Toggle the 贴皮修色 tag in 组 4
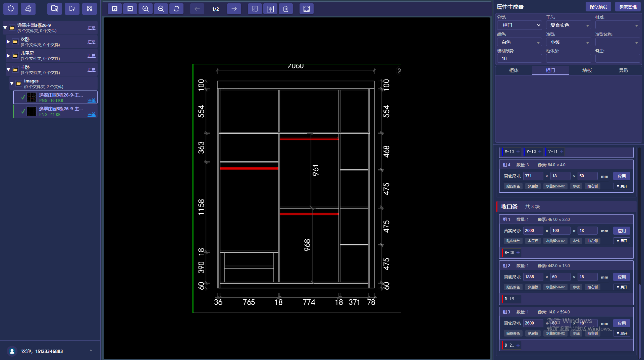This screenshot has width=644, height=360. (513, 186)
